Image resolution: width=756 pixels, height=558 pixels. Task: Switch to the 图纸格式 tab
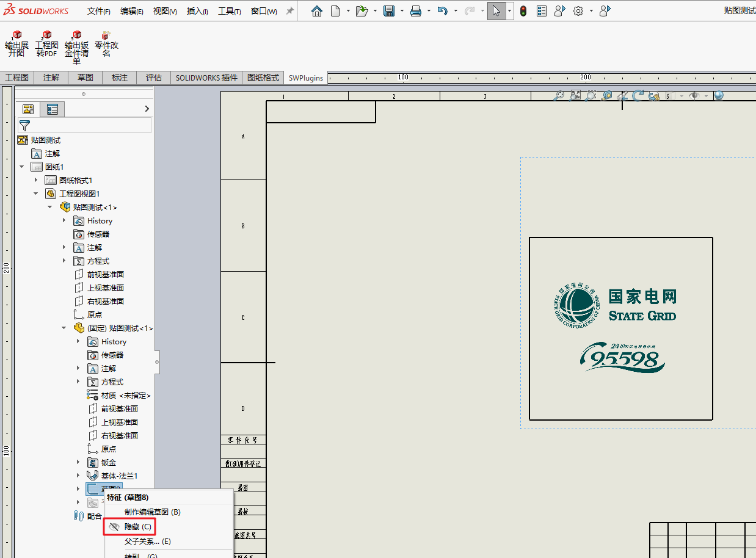[x=263, y=78]
